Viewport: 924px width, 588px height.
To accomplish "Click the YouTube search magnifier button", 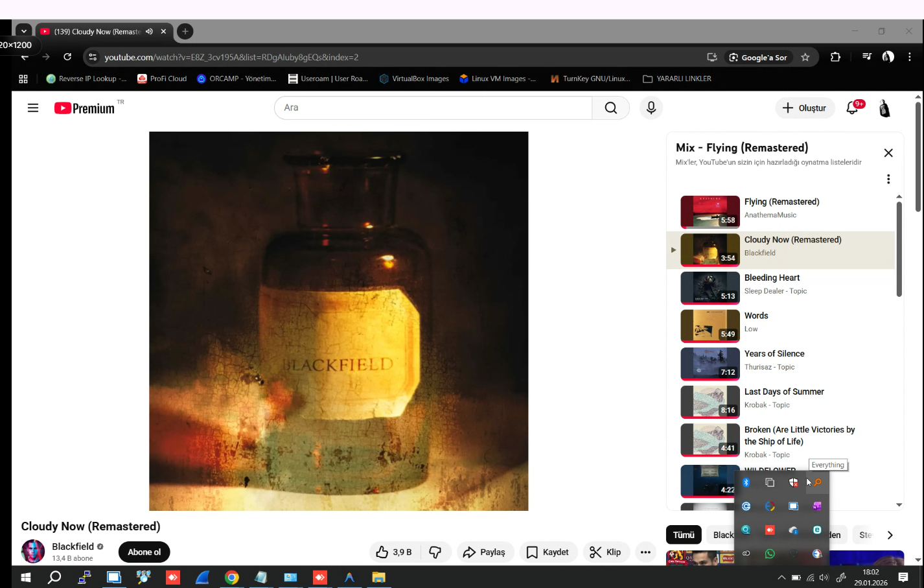I will [x=611, y=108].
